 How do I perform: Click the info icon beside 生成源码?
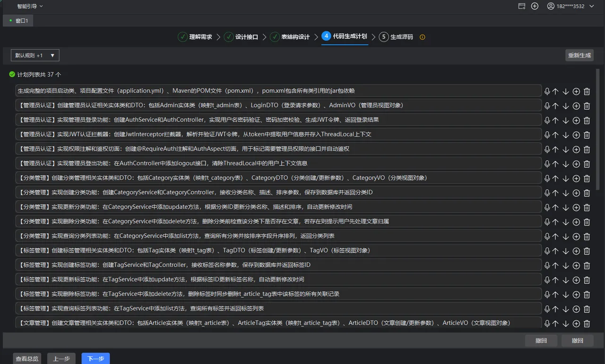(423, 37)
